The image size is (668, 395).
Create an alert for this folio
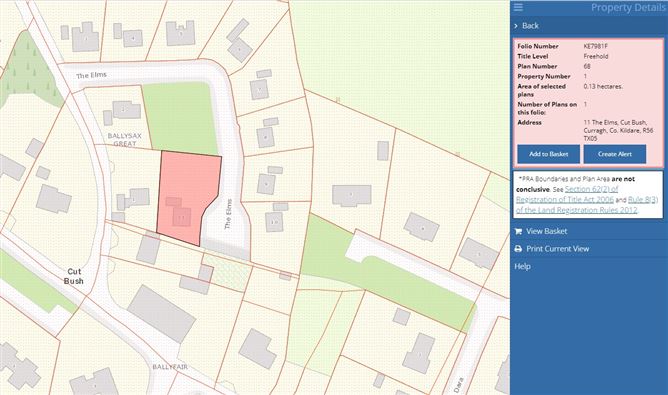pos(614,154)
